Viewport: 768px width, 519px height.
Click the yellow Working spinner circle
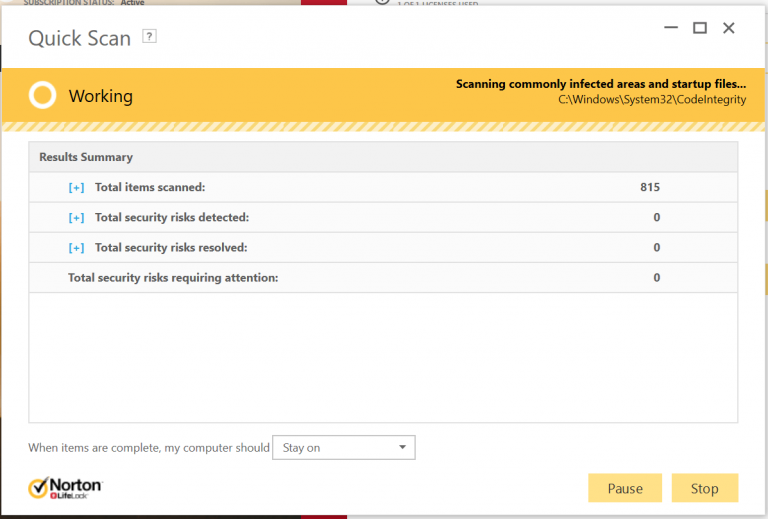42,96
